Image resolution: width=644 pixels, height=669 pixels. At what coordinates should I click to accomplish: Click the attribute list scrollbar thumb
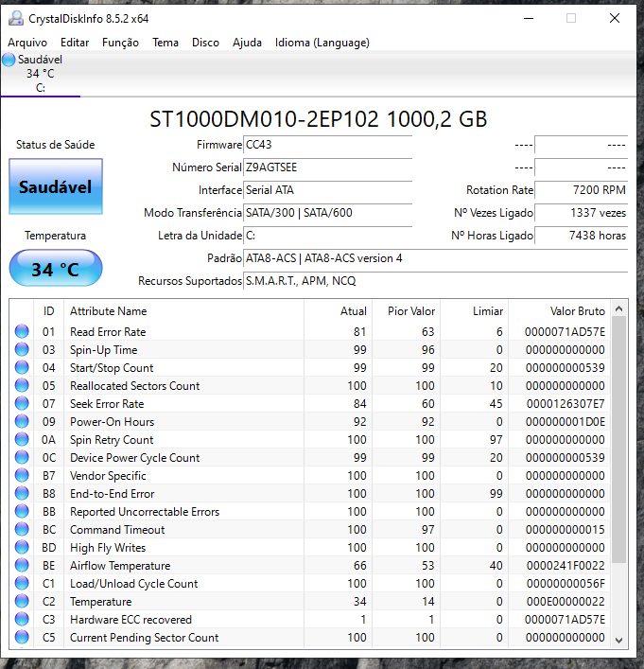point(619,439)
